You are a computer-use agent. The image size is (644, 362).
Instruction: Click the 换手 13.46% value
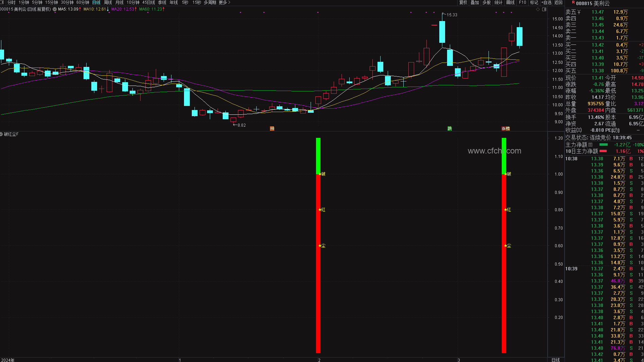click(596, 117)
